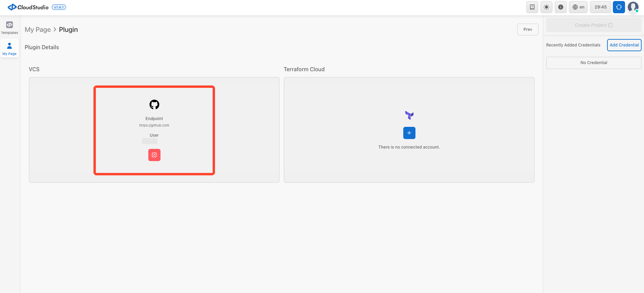The image size is (644, 293).
Task: Click the VCS section label
Action: tap(34, 69)
